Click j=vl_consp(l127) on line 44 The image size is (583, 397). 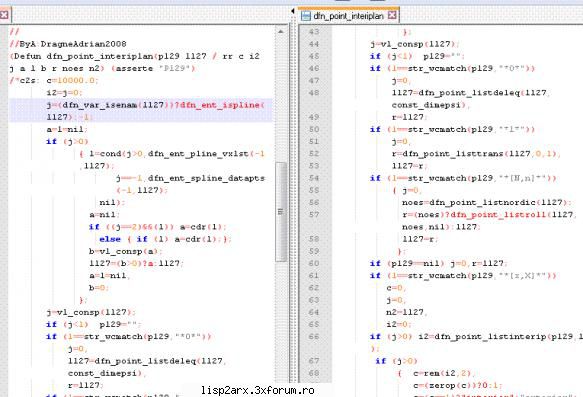(x=415, y=44)
